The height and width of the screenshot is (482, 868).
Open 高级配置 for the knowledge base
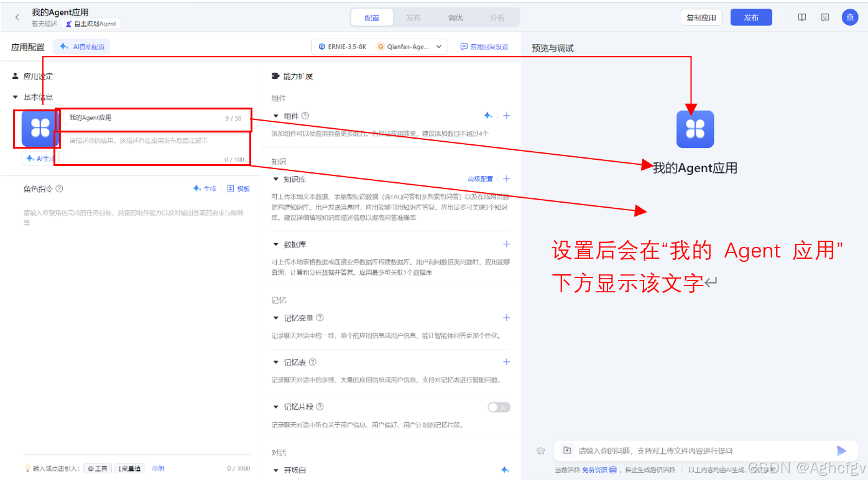coord(482,178)
